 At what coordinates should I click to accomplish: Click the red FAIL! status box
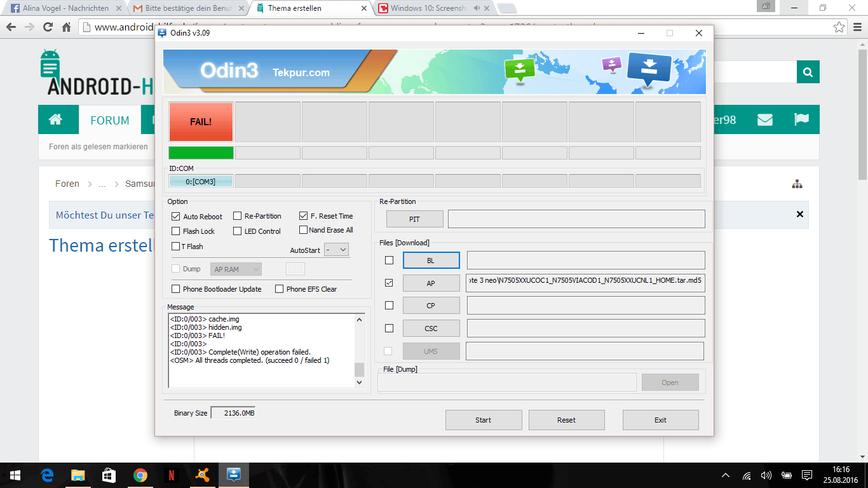201,122
